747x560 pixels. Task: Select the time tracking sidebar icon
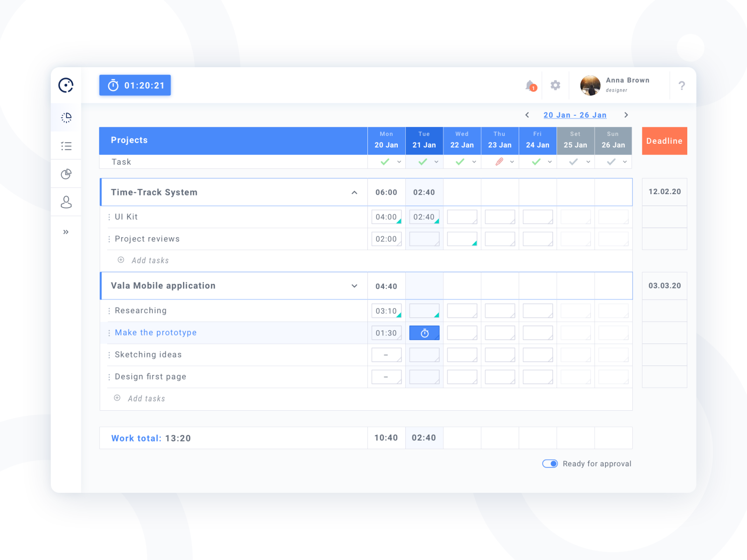66,118
